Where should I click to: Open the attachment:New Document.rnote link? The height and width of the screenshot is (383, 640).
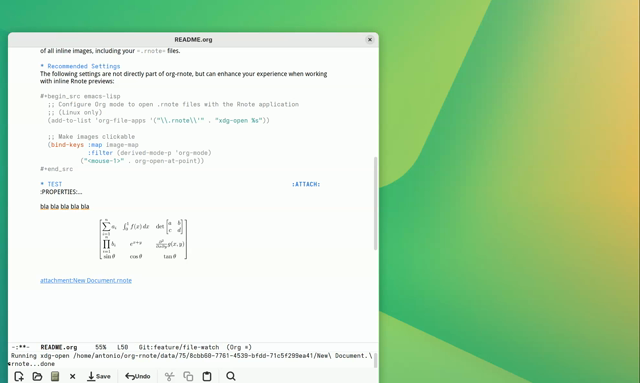86,281
